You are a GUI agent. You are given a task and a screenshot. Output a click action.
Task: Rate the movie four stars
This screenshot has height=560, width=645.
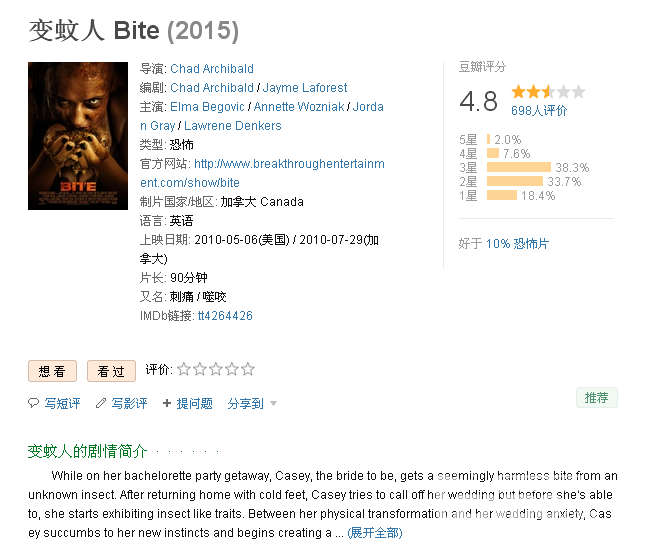pyautogui.click(x=232, y=369)
